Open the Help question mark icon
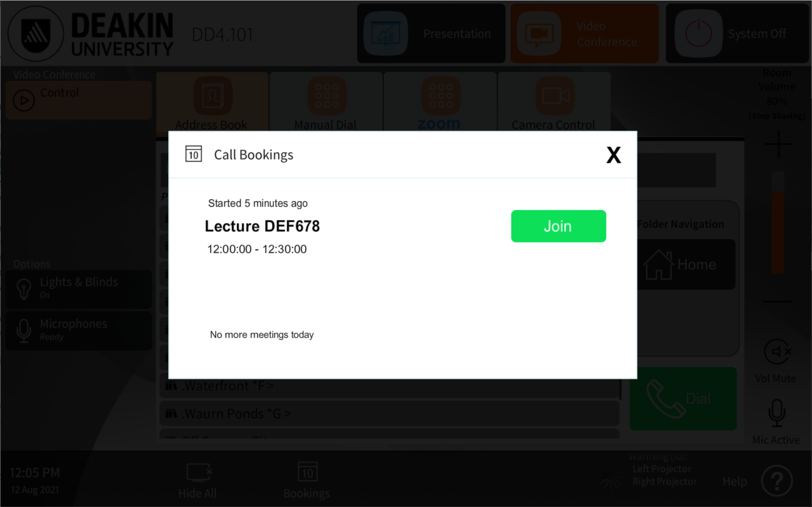The width and height of the screenshot is (812, 507). point(777,481)
